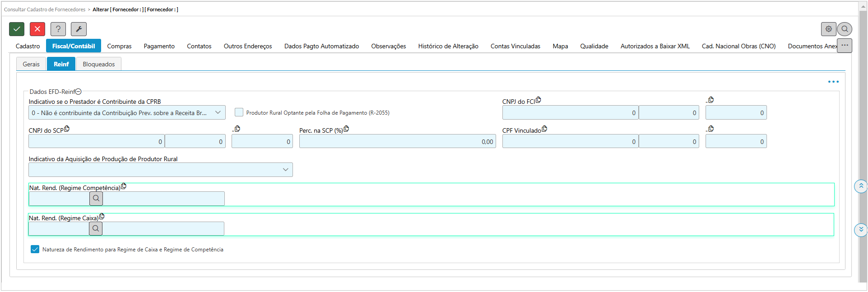Click the Perc. na SCP (%) input field

pyautogui.click(x=397, y=141)
